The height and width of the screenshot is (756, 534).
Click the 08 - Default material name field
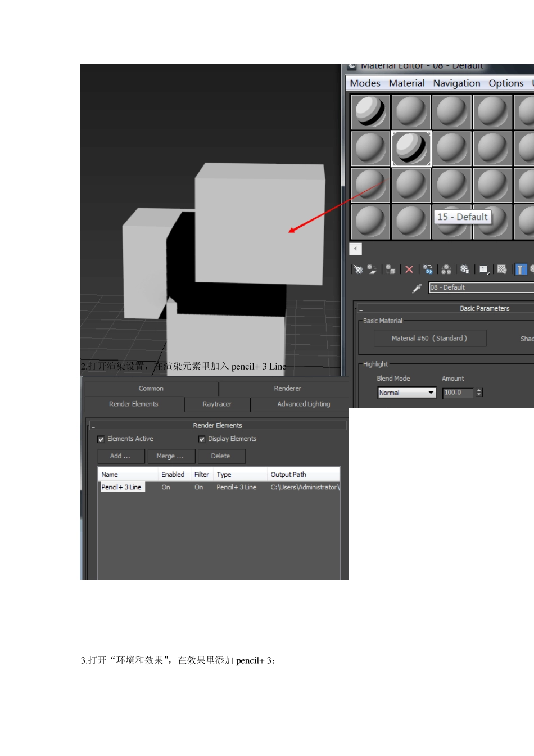[x=481, y=287]
